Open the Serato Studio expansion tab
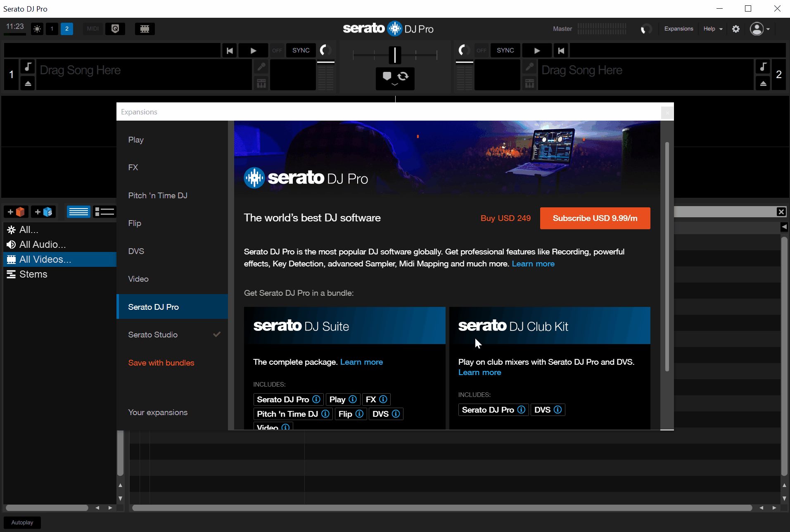 coord(172,335)
